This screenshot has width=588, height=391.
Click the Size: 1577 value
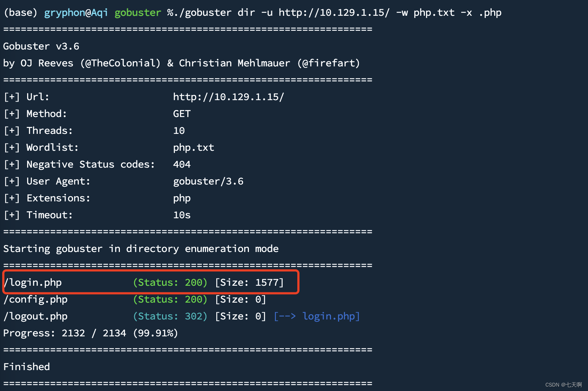(x=249, y=282)
